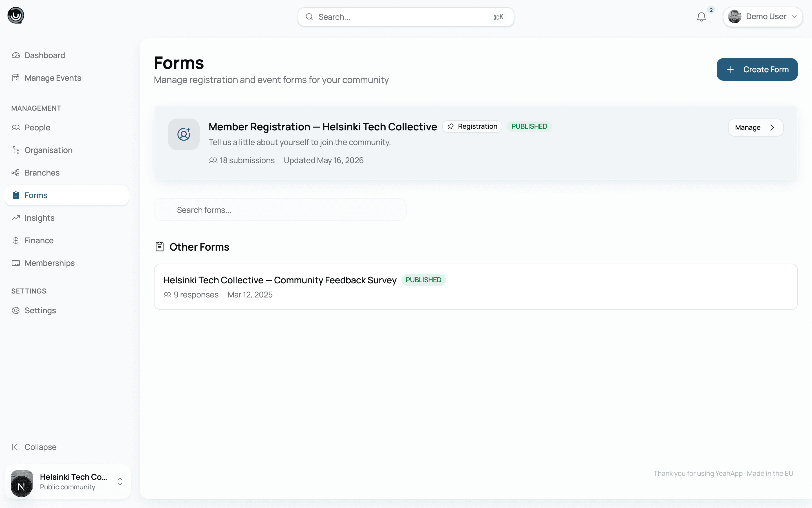Select the Forms sidebar item
Viewport: 812px width, 508px height.
tap(67, 195)
